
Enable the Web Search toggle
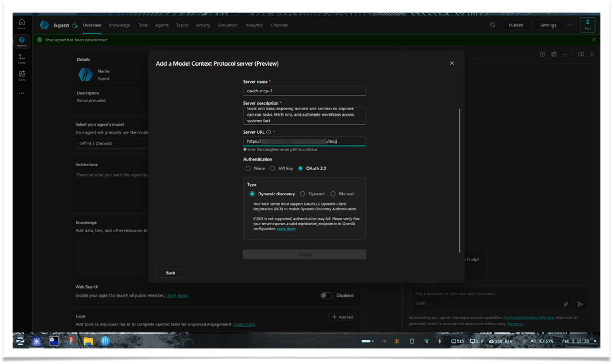326,295
